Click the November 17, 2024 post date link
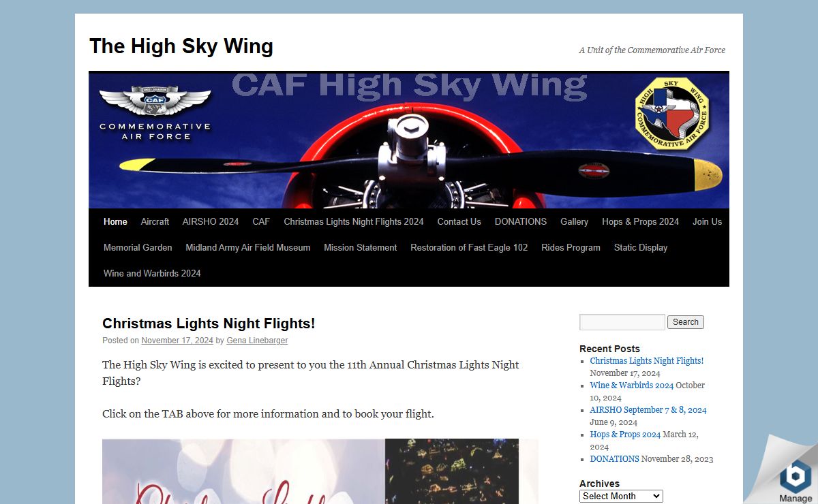 point(177,341)
